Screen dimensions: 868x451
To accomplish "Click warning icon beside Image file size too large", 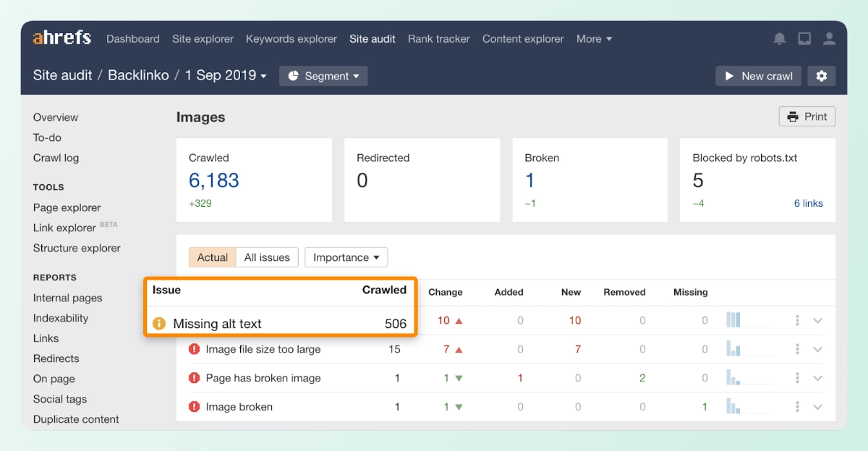I will [194, 349].
